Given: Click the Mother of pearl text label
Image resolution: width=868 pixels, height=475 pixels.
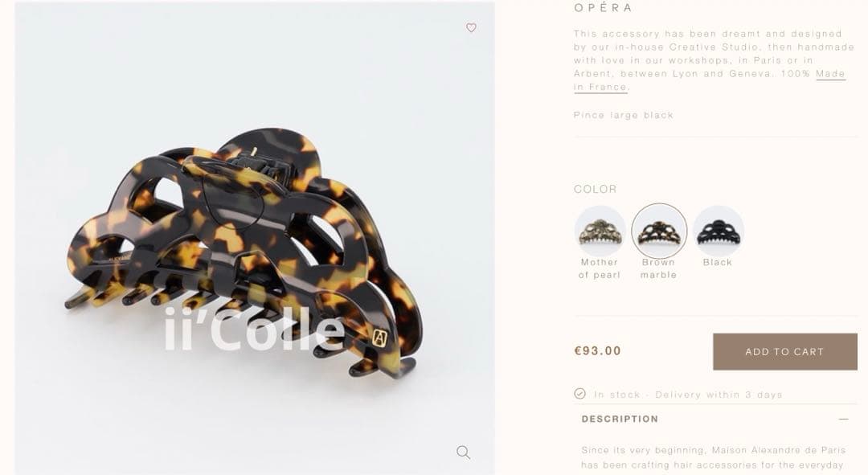Looking at the screenshot, I should pyautogui.click(x=600, y=268).
